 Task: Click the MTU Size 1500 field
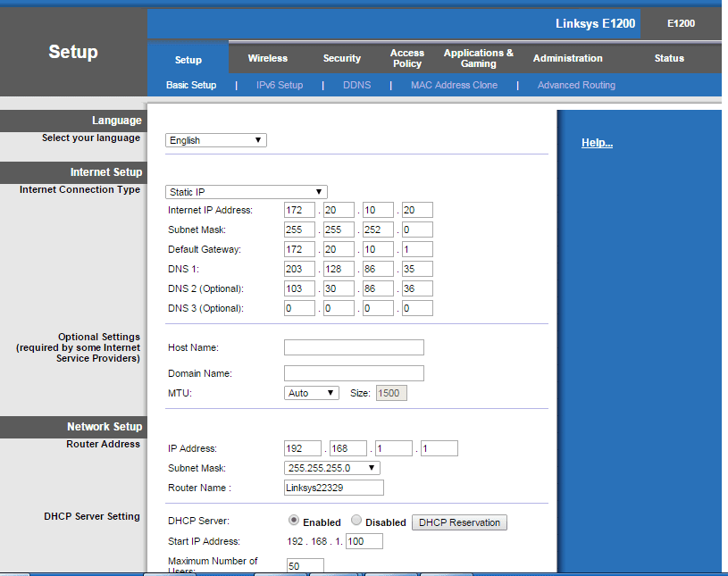pos(391,393)
